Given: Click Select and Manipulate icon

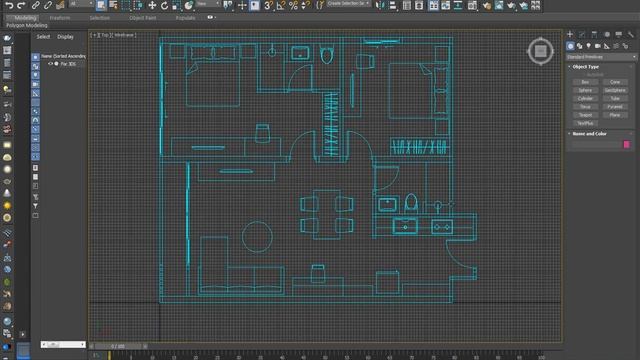Looking at the screenshot, I should pos(242,5).
